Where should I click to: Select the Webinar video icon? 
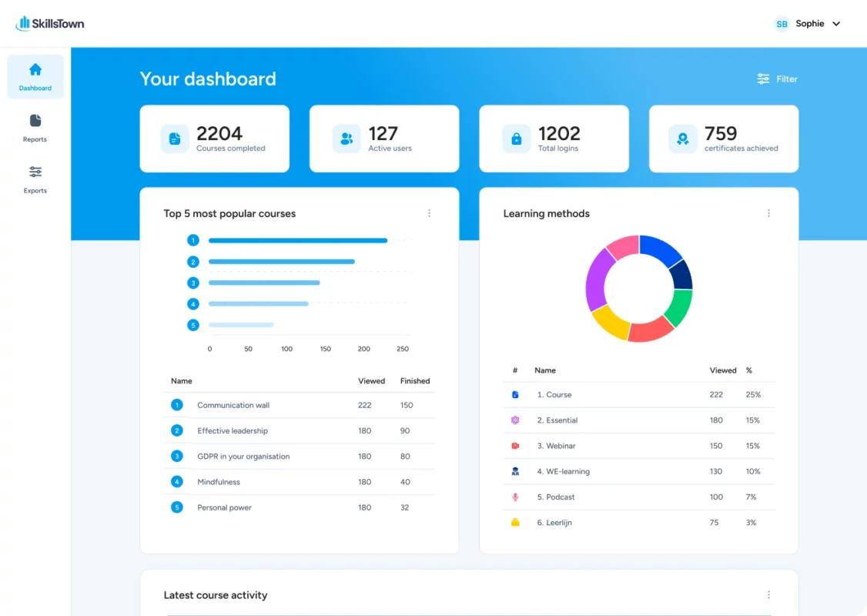(515, 446)
